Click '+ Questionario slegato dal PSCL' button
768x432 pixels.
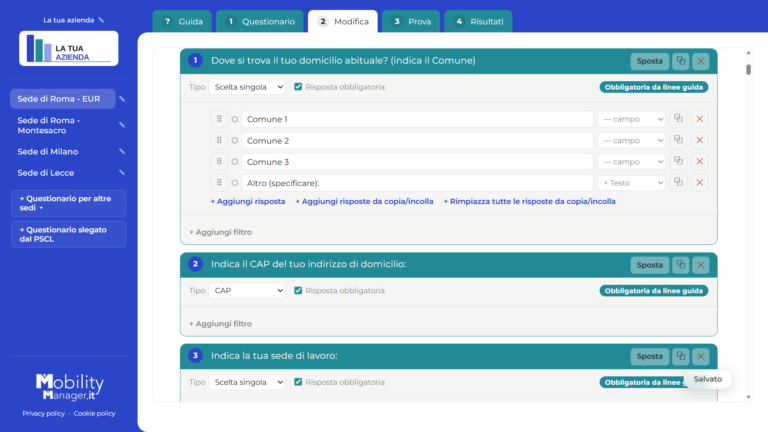[x=69, y=234]
